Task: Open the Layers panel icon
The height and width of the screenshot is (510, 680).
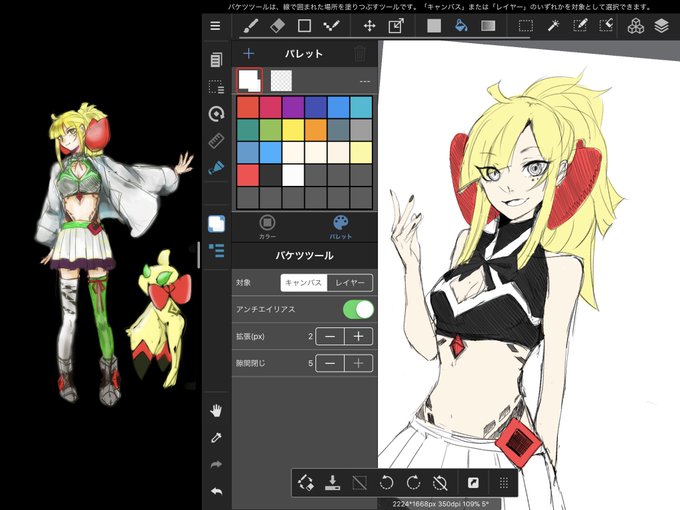Action: pos(661,26)
